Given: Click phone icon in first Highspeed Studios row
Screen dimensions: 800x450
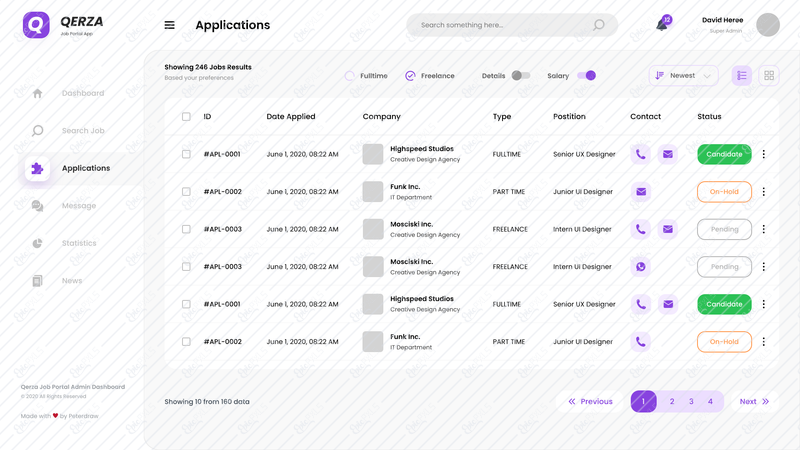Looking at the screenshot, I should tap(641, 154).
